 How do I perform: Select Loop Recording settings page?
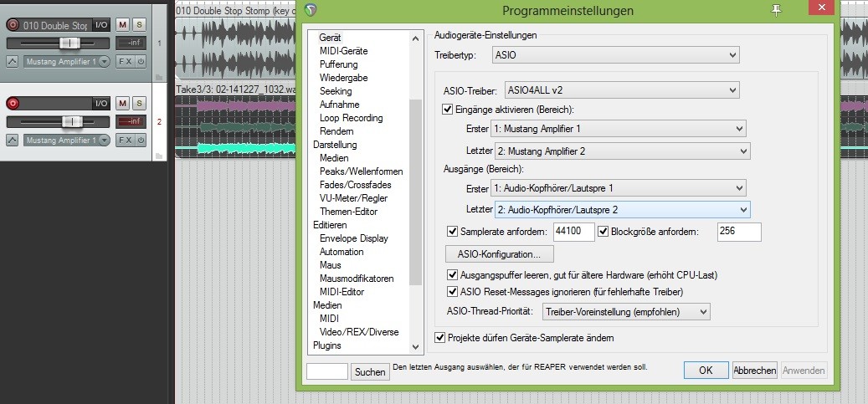(351, 118)
